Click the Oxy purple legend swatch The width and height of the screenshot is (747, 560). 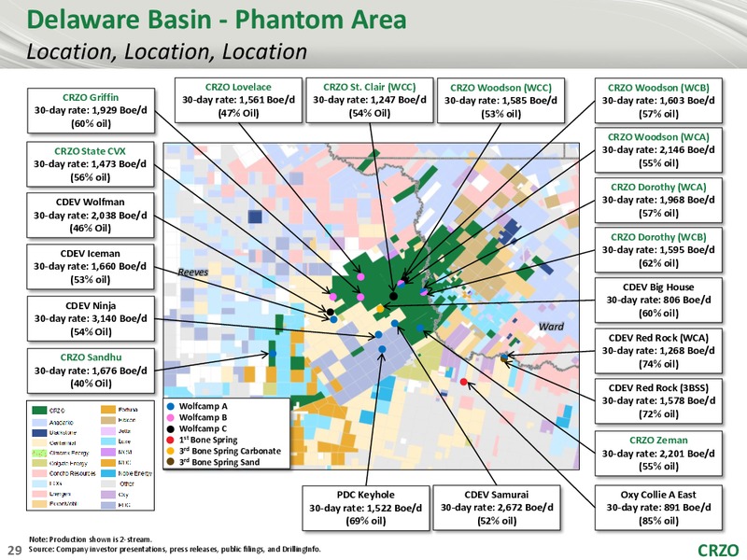click(x=108, y=495)
